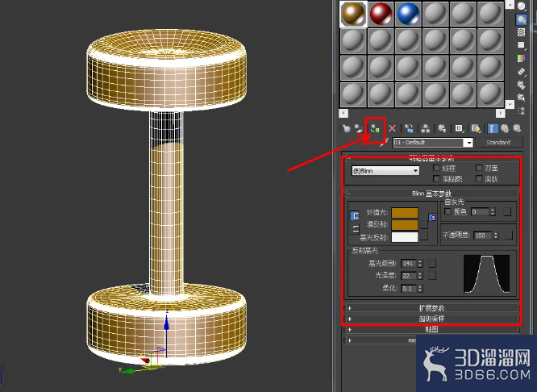Click the 光泽度 map button
The height and width of the screenshot is (392, 537).
432,275
